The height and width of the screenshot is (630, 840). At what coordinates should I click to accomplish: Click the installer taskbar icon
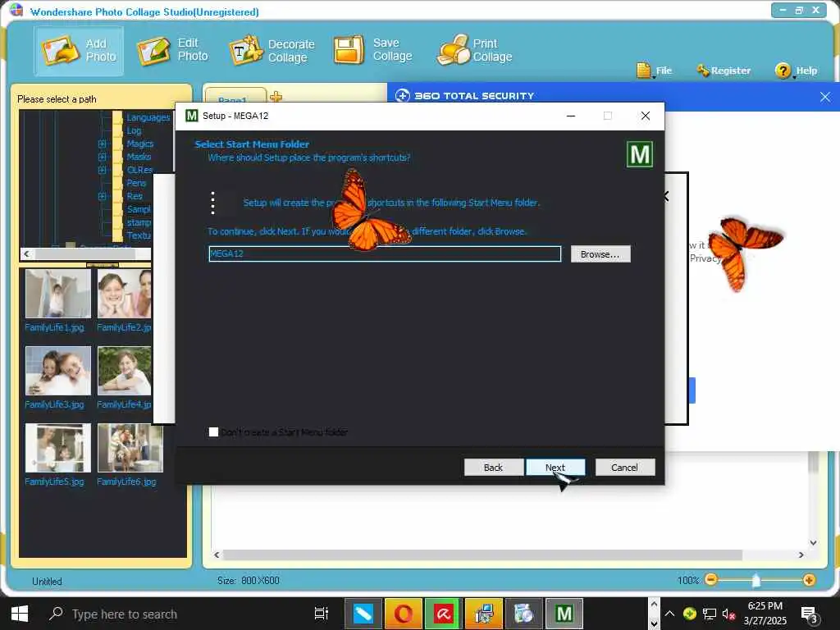click(484, 614)
